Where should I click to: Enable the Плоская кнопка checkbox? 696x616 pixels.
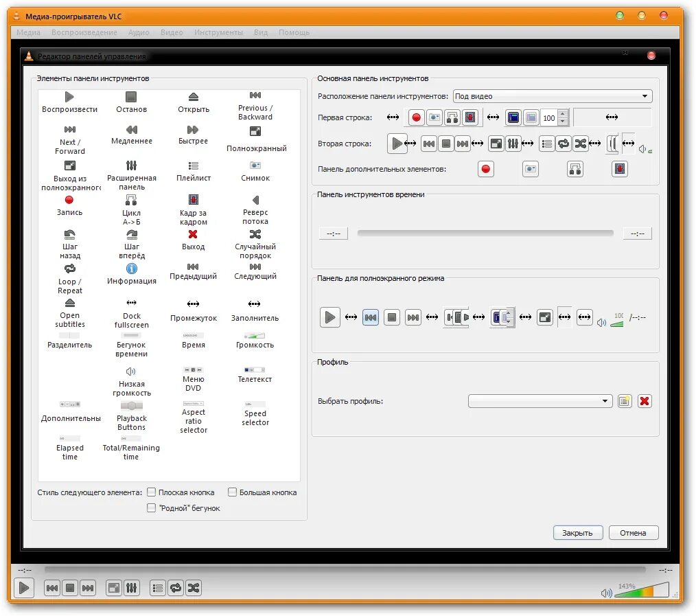152,492
